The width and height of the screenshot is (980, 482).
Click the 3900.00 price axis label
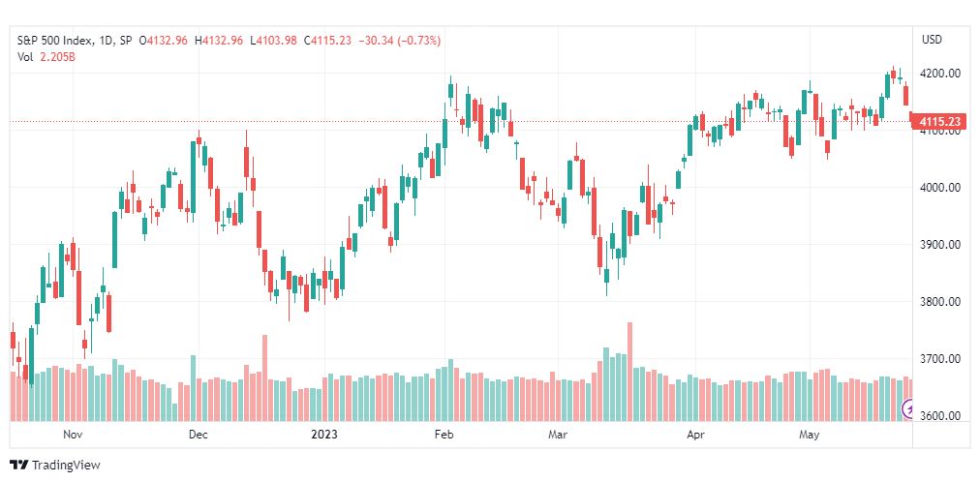coord(941,245)
